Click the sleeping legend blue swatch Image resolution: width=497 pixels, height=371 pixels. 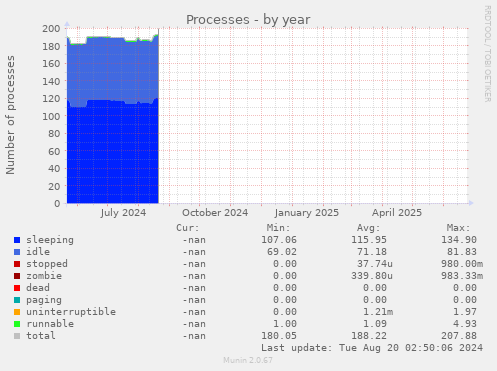(17, 240)
